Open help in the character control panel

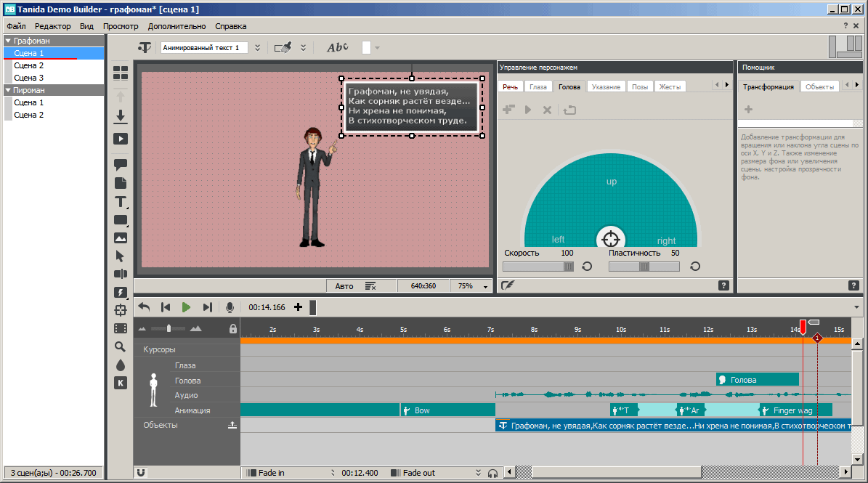click(x=723, y=285)
